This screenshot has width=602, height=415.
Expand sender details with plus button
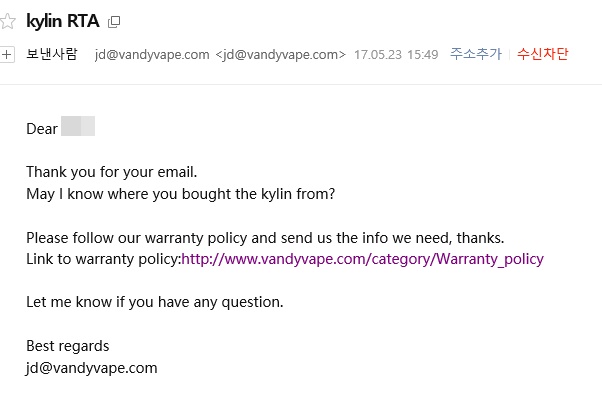click(7, 55)
